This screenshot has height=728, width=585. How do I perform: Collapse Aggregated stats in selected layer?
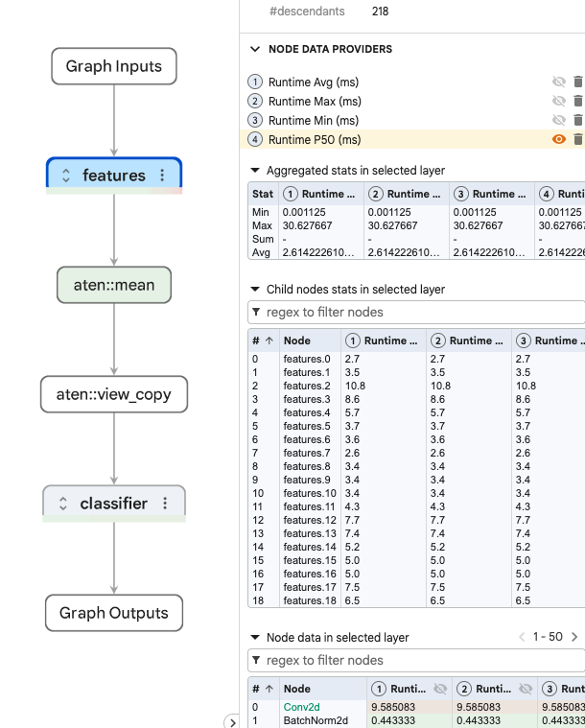click(255, 171)
